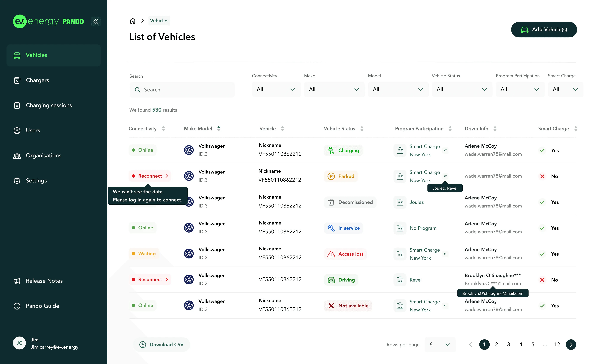This screenshot has width=605, height=364.
Task: Click the Charging status plug icon
Action: [x=331, y=150]
